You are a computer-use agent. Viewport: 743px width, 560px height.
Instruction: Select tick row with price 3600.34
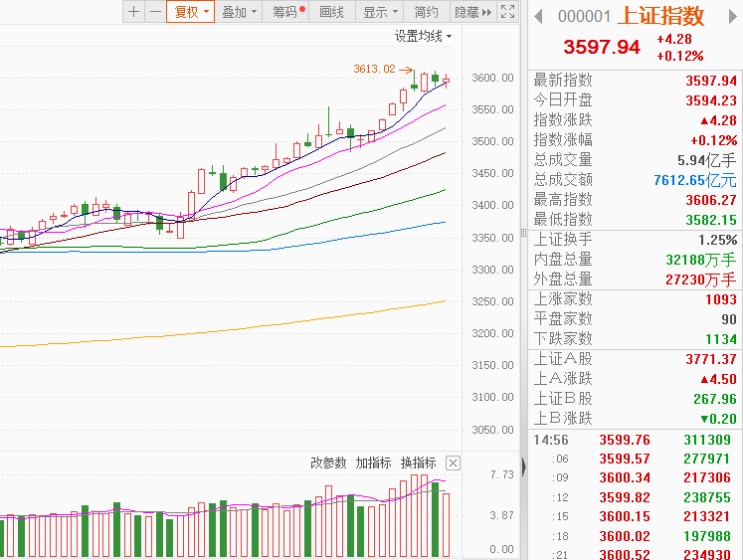point(633,477)
